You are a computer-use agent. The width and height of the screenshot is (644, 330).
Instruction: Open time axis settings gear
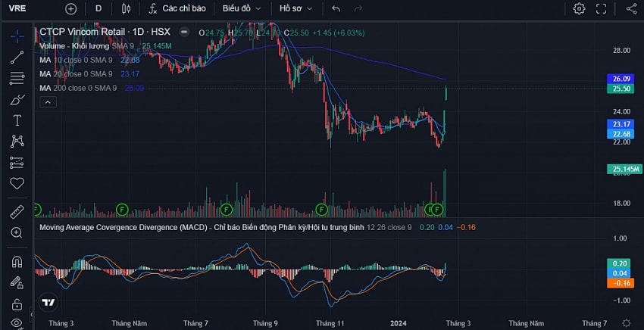coord(626,323)
